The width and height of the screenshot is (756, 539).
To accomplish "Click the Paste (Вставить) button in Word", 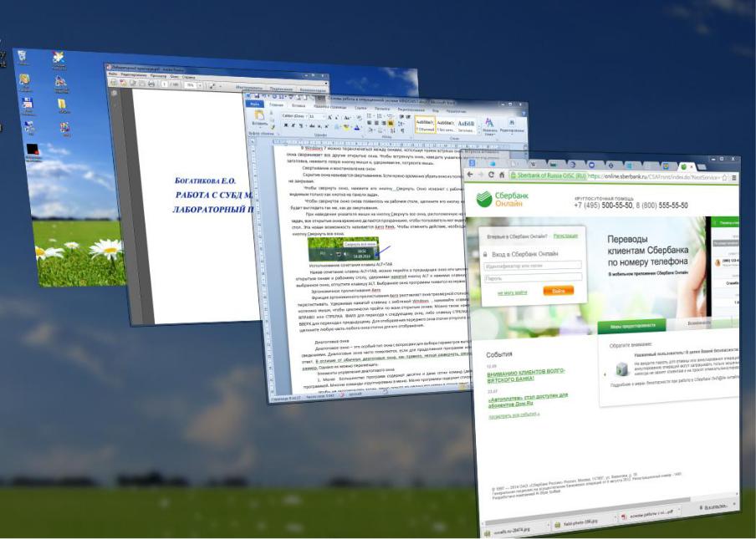I will 259,118.
